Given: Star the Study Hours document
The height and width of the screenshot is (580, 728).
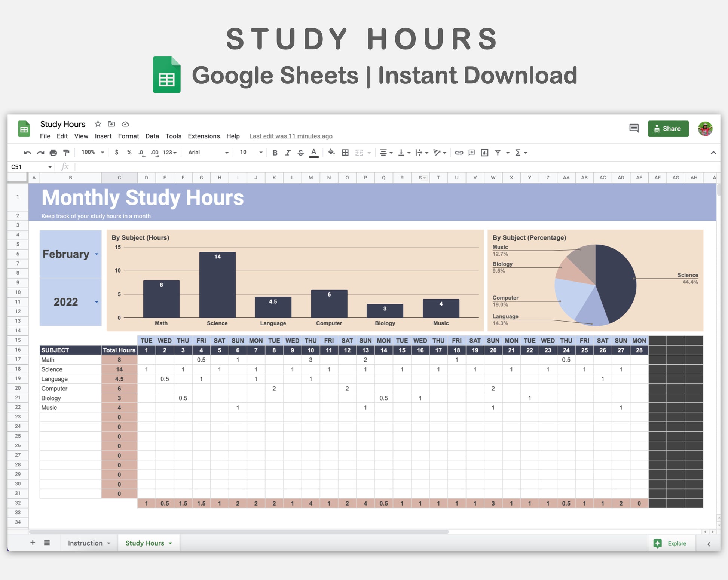Looking at the screenshot, I should 98,124.
